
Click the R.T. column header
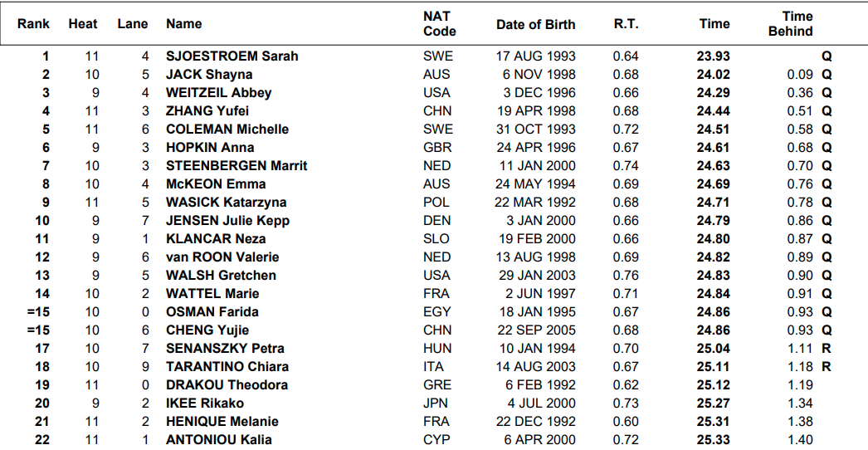pyautogui.click(x=626, y=24)
